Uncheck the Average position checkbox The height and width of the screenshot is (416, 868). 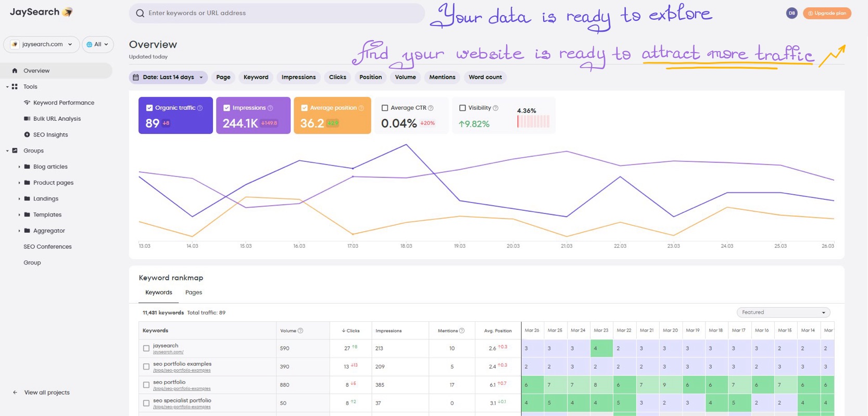click(305, 108)
